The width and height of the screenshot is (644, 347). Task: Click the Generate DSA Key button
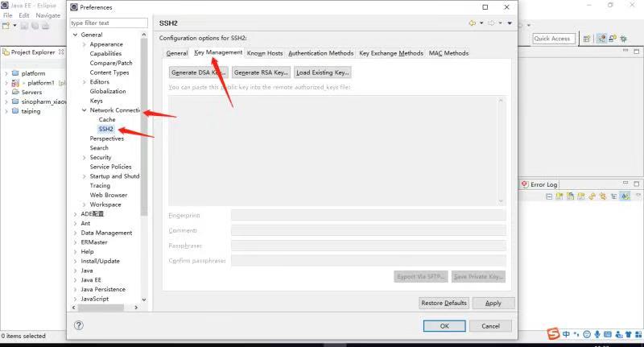tap(199, 72)
